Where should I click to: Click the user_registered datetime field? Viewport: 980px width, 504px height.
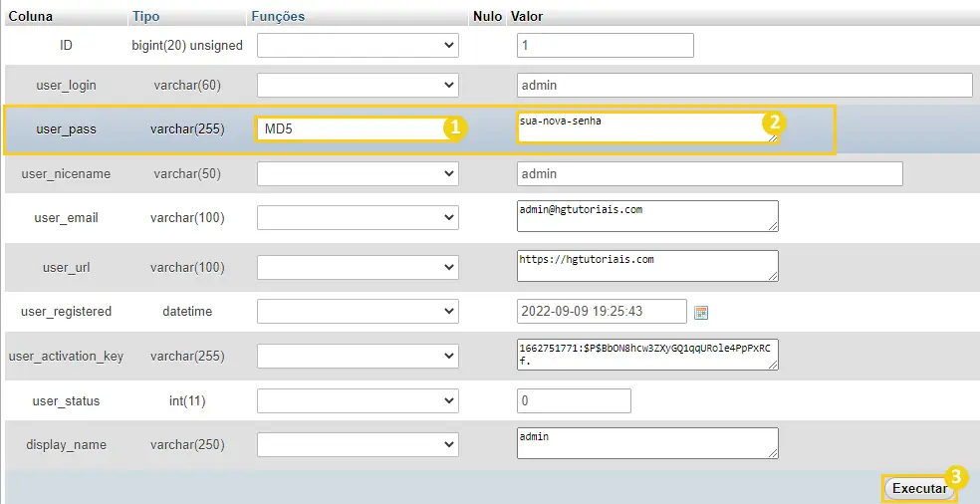(602, 312)
